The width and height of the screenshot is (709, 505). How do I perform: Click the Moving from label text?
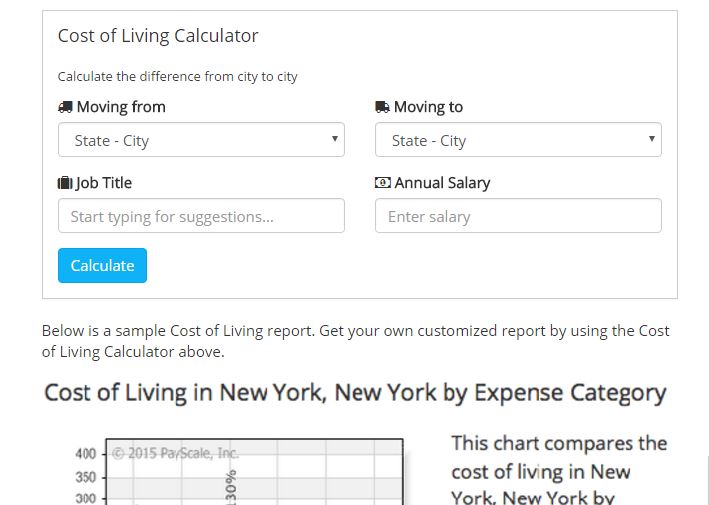(x=121, y=107)
